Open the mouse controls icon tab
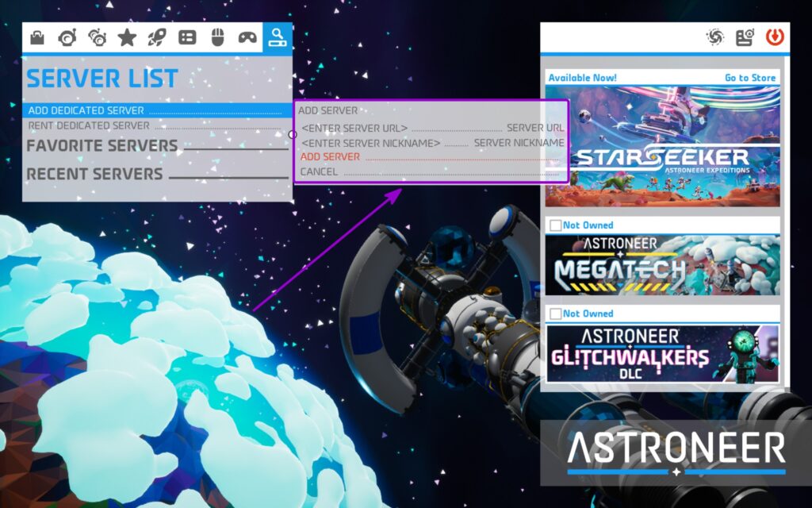 tap(217, 37)
